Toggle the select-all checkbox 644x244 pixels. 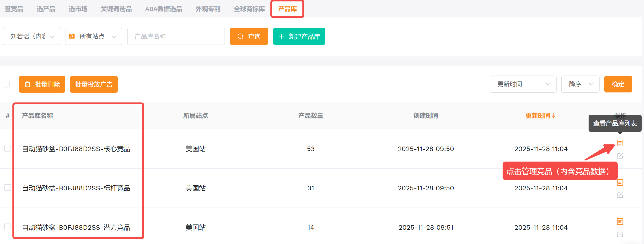[x=6, y=84]
